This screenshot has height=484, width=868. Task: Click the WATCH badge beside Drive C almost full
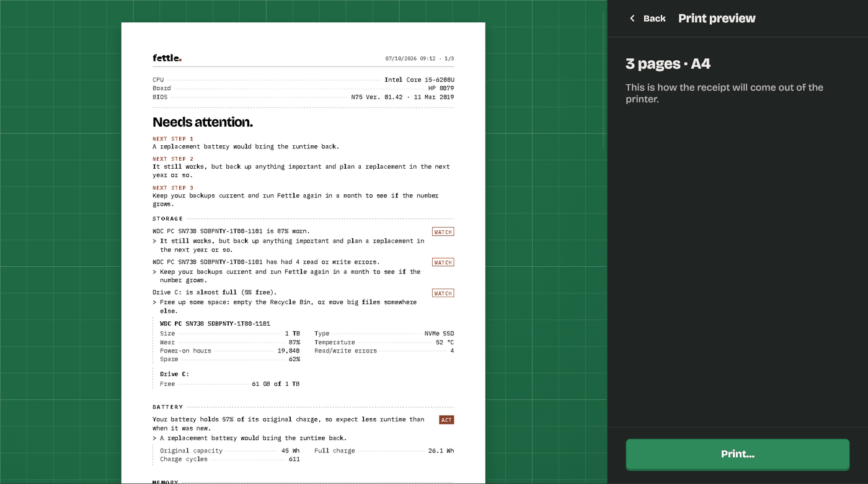443,293
